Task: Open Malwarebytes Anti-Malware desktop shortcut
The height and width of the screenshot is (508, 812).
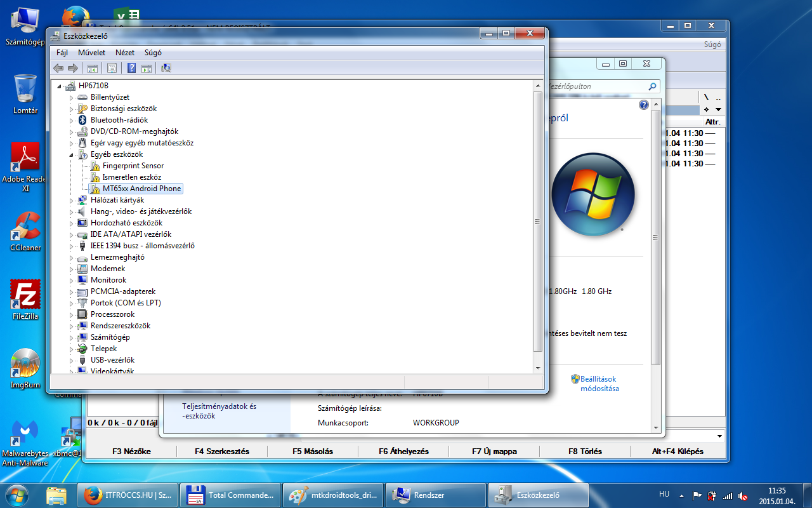Action: [25, 442]
